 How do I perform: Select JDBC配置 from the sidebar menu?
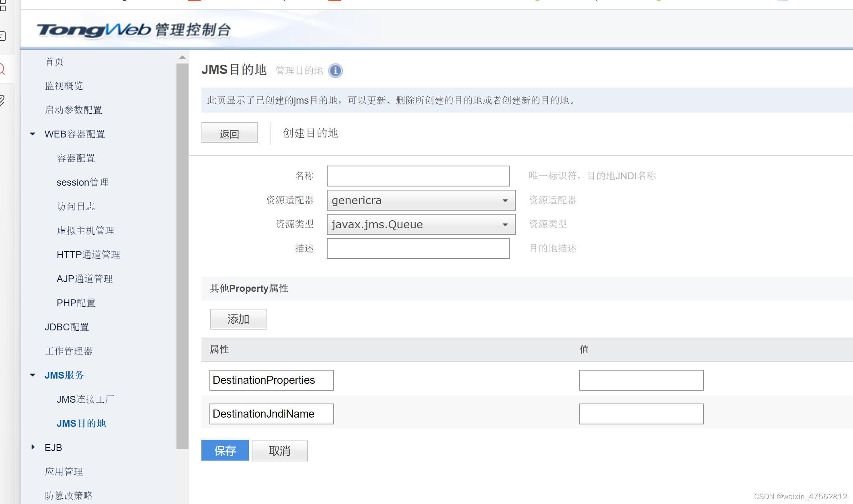pyautogui.click(x=67, y=327)
